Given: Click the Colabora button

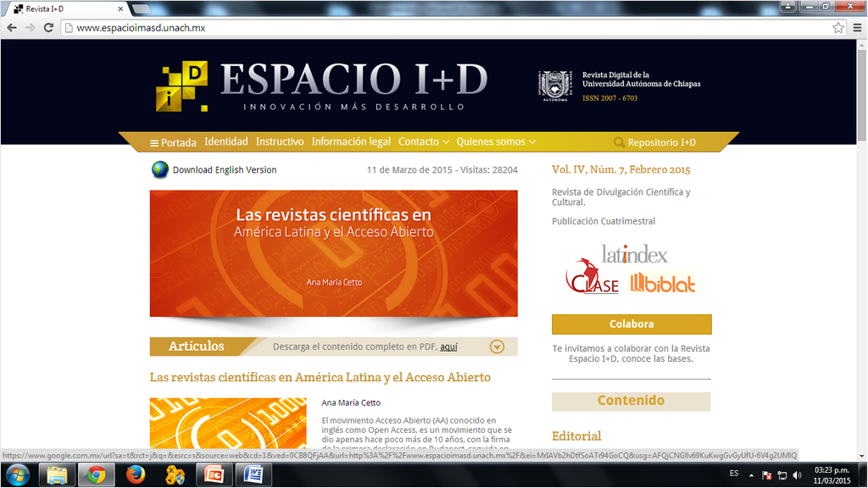Looking at the screenshot, I should point(632,324).
